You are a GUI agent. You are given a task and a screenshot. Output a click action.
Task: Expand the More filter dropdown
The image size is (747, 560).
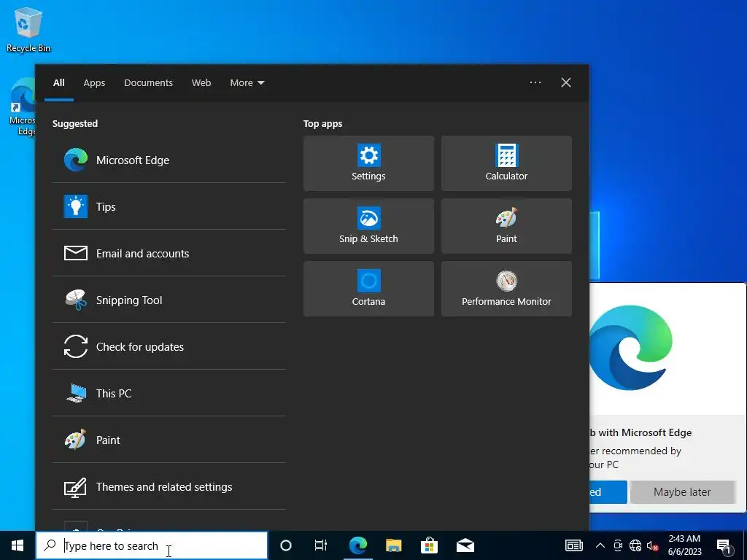point(247,83)
